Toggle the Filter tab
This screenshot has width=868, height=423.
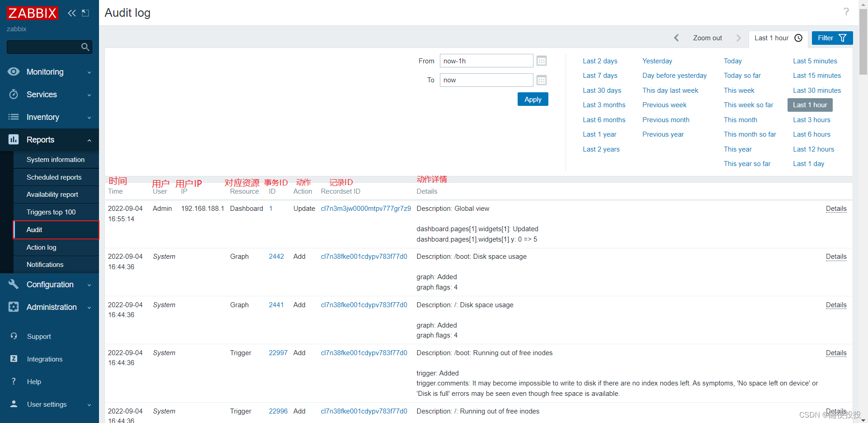(832, 38)
